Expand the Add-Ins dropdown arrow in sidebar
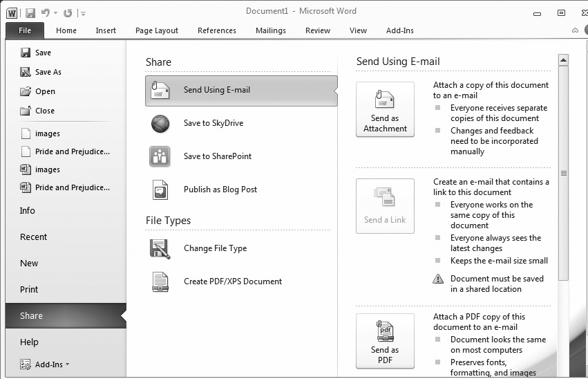Viewport: 588px width, 379px height. pyautogui.click(x=68, y=364)
